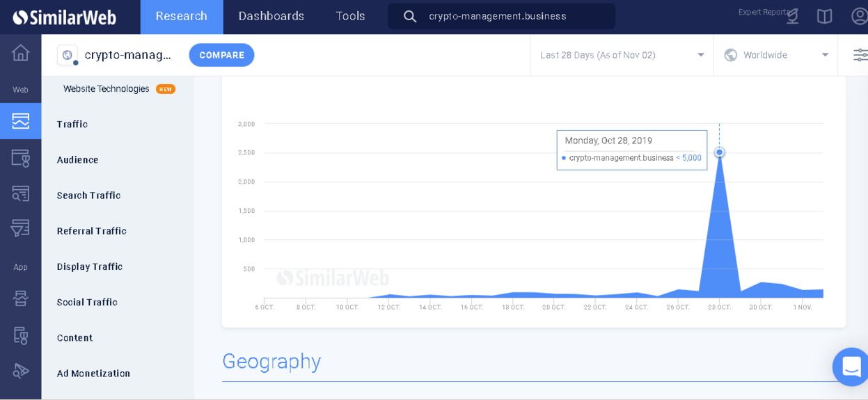Open the filter settings sliders icon

[x=860, y=55]
